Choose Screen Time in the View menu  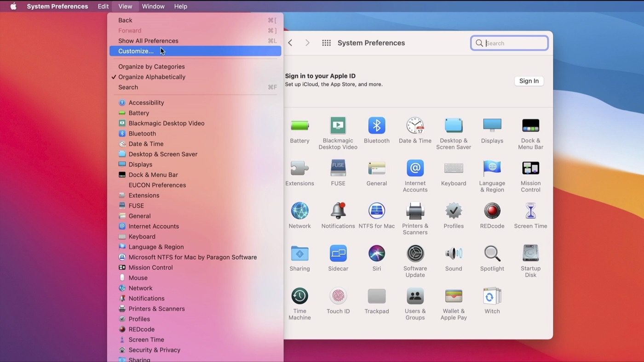click(195, 339)
